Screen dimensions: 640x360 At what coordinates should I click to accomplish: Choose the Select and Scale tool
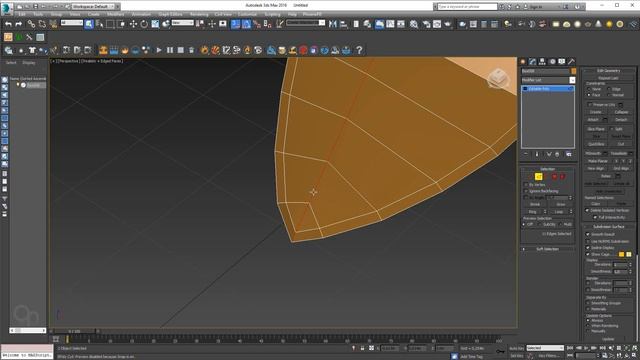[155, 24]
